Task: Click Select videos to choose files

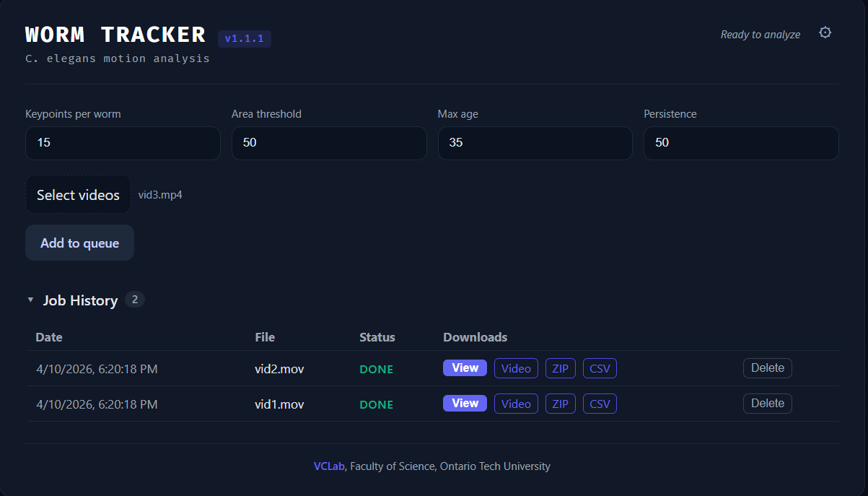Action: click(78, 194)
